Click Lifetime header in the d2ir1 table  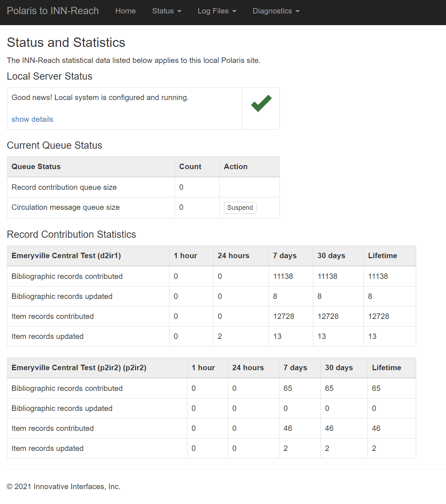pos(382,256)
